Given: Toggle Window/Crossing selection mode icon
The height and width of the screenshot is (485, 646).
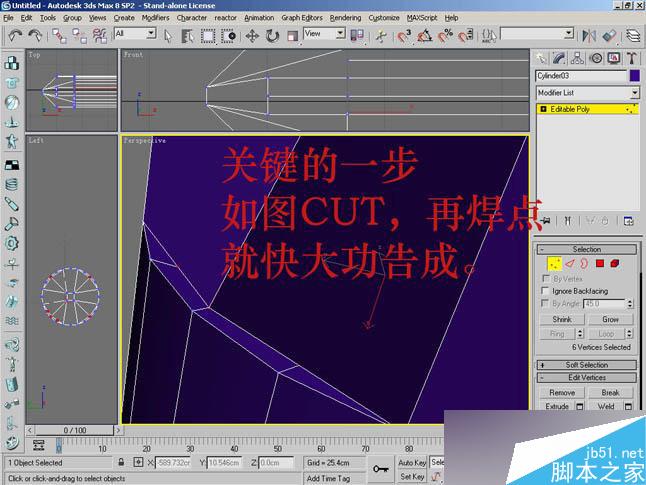Looking at the screenshot, I should click(x=228, y=36).
